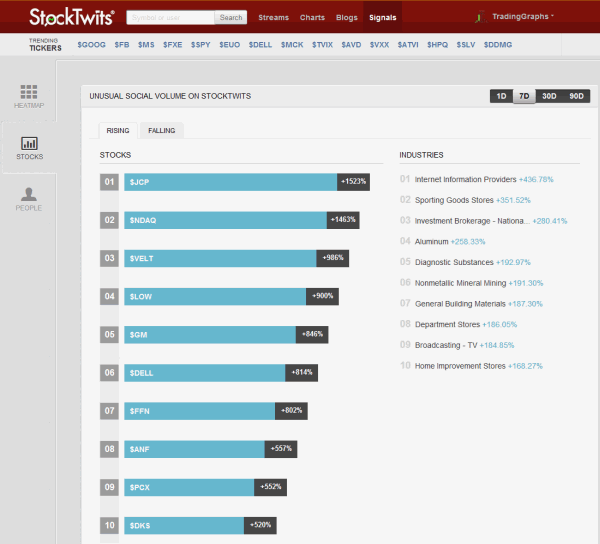Open trending ticker $MS
600x544 pixels.
146,45
